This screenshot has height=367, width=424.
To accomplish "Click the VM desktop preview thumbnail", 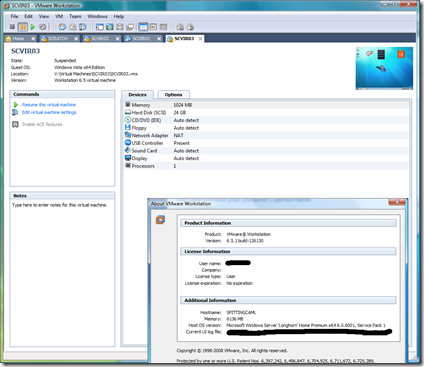I will pyautogui.click(x=384, y=68).
